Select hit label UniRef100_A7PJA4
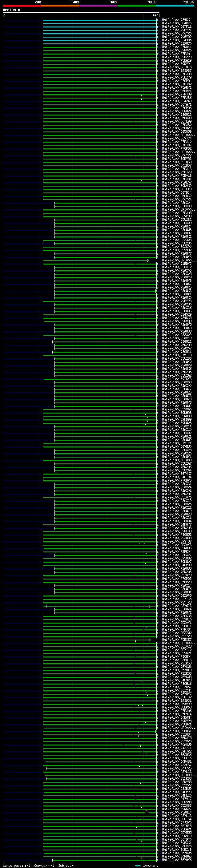The height and width of the screenshot is (868, 197). point(177,54)
